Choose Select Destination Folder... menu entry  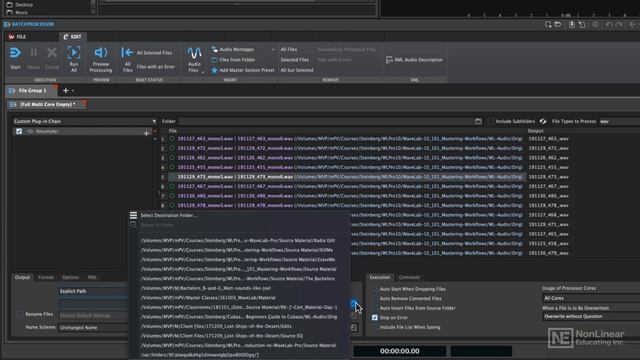point(169,215)
